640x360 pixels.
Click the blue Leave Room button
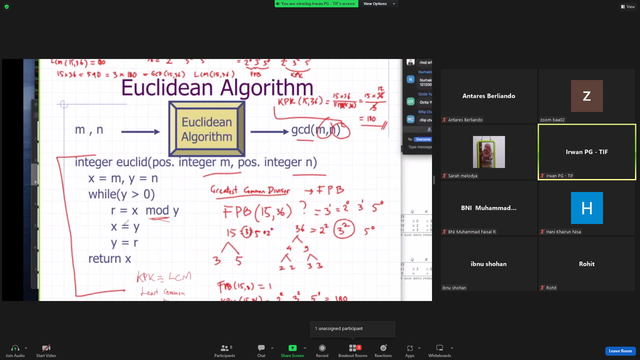pos(620,351)
